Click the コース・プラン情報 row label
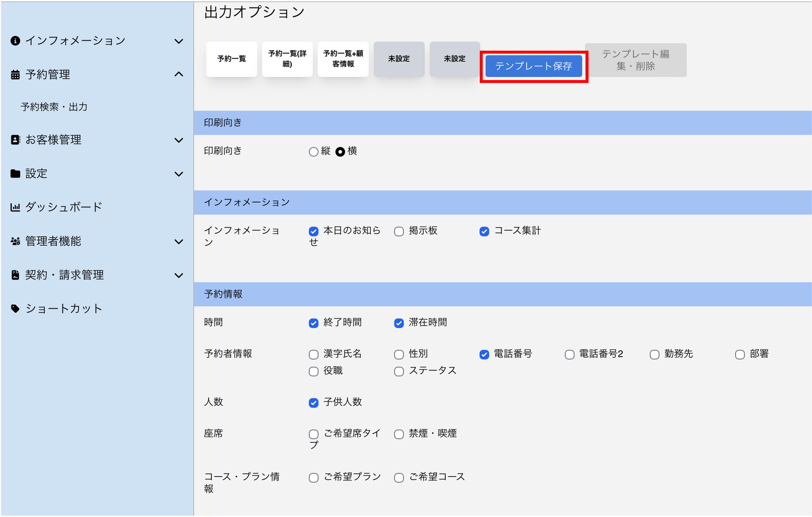Screen dimensions: 812x517 coord(242,483)
